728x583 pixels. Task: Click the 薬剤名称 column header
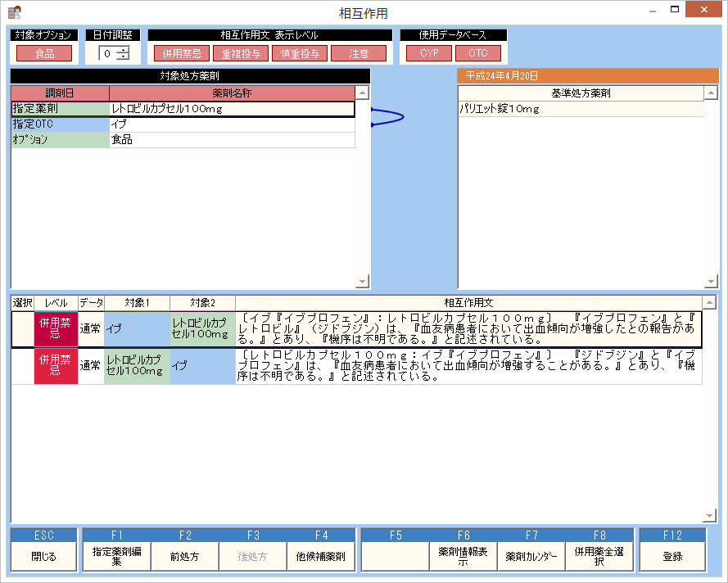(232, 93)
